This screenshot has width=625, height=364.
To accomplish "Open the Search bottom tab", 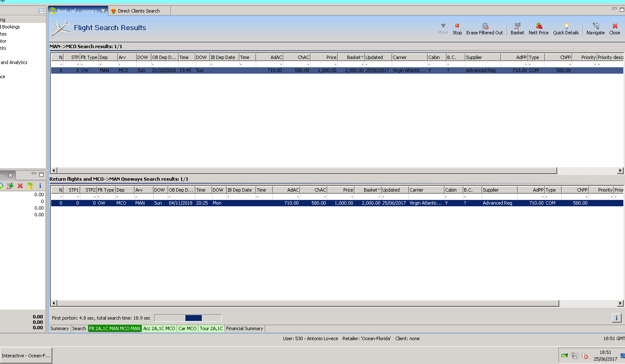I will click(79, 328).
